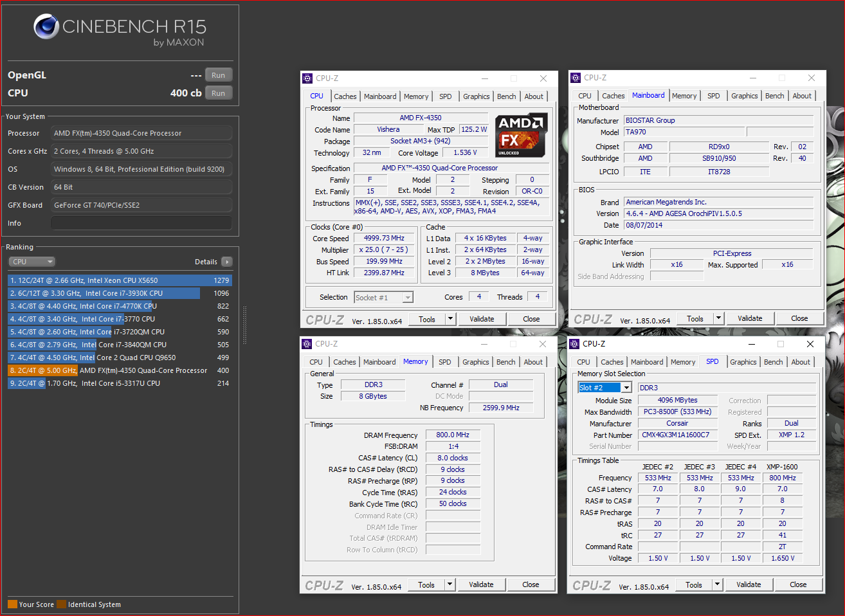The height and width of the screenshot is (616, 845).
Task: Select the AMD FX-4350 highlighted ranking row
Action: point(120,370)
